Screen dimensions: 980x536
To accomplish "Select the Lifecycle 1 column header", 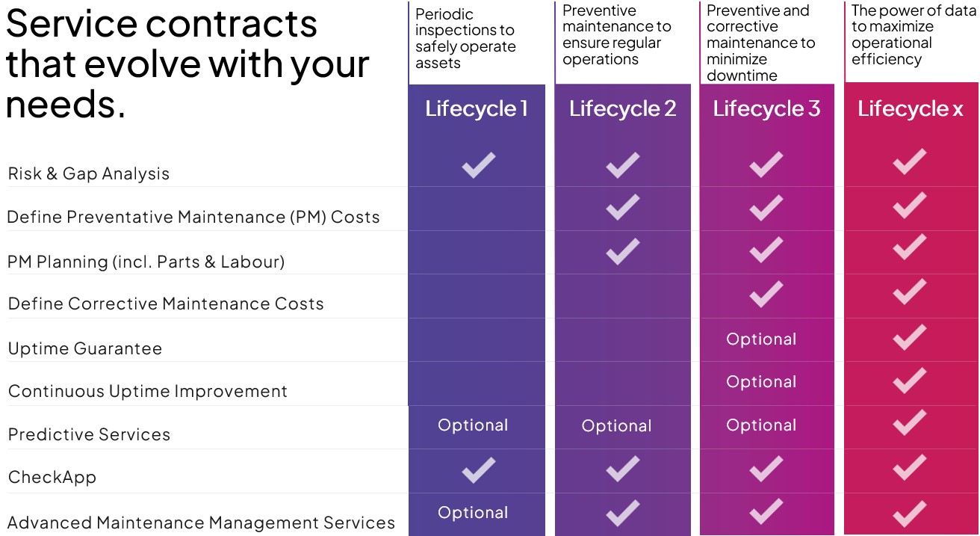I will click(x=477, y=109).
